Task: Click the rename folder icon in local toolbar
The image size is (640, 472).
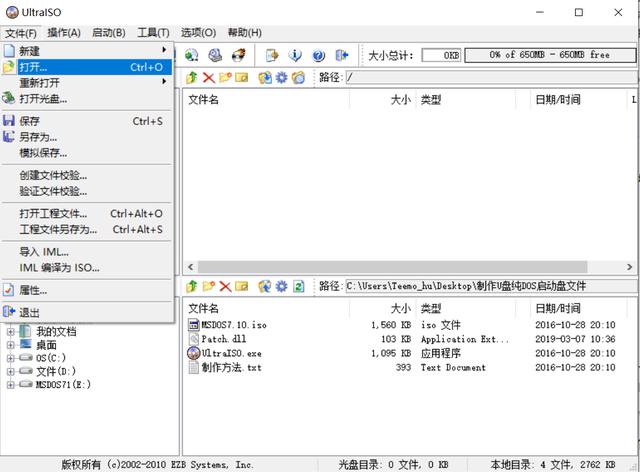Action: point(242,286)
